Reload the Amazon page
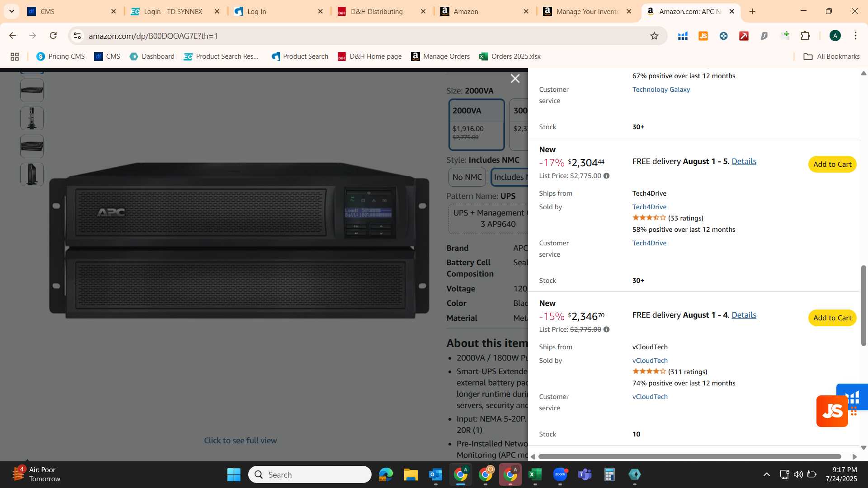The image size is (868, 488). 53,36
